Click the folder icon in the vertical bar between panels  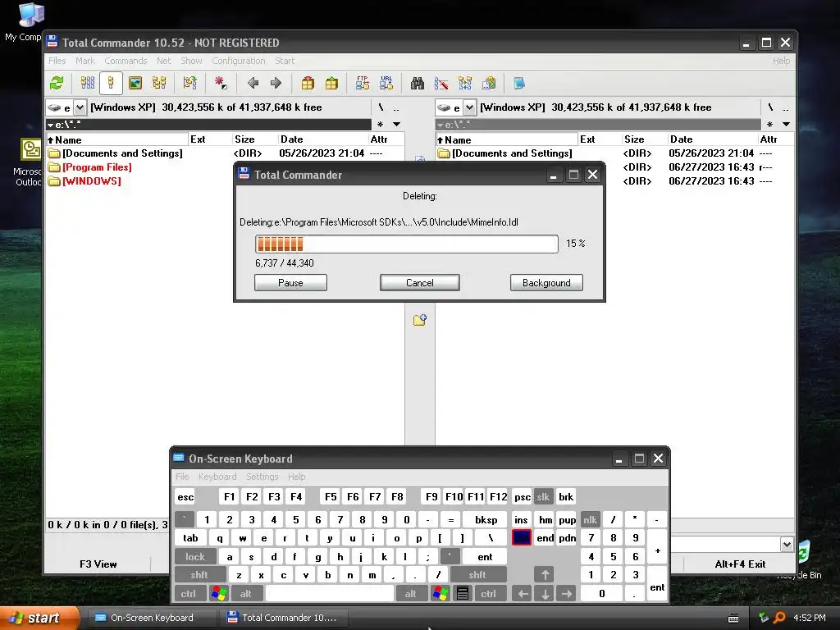pyautogui.click(x=420, y=320)
